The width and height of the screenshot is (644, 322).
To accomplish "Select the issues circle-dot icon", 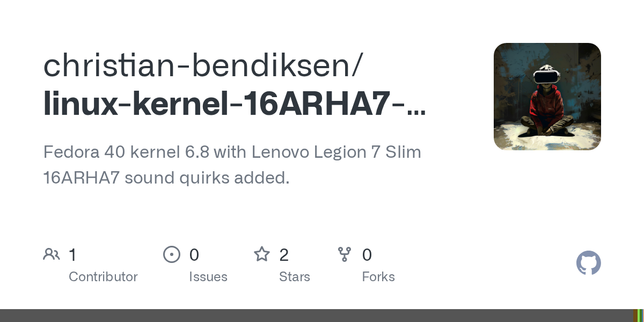I will [x=172, y=254].
